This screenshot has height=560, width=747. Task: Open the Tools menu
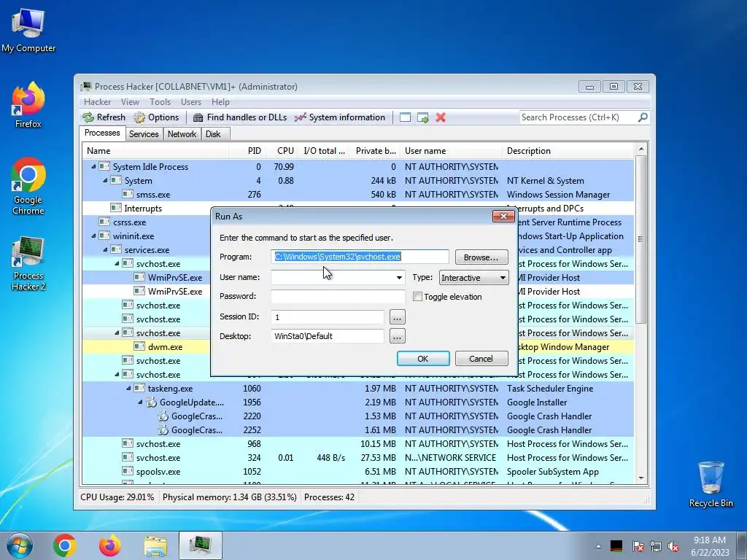click(x=160, y=102)
